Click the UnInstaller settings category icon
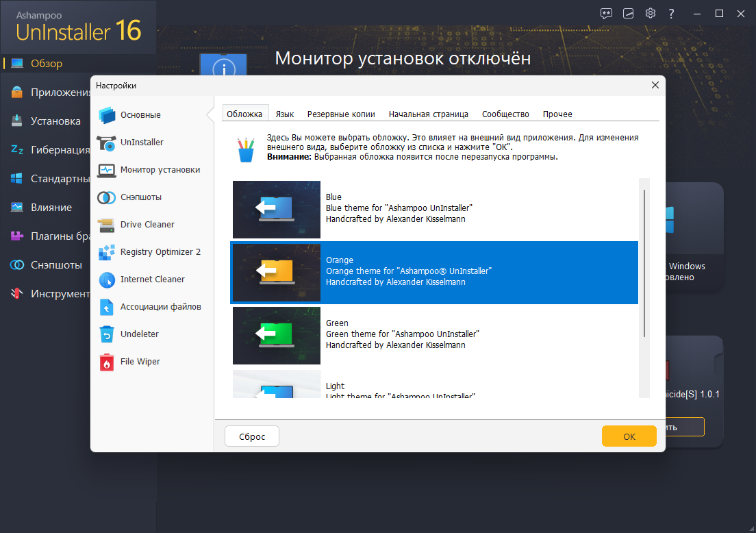 coord(107,142)
